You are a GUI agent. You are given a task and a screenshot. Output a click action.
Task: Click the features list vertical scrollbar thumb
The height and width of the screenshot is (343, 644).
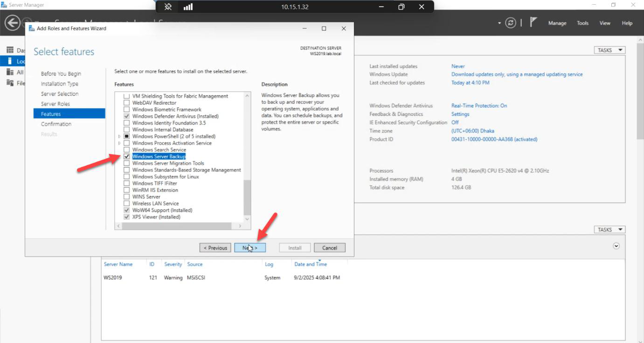pyautogui.click(x=247, y=197)
